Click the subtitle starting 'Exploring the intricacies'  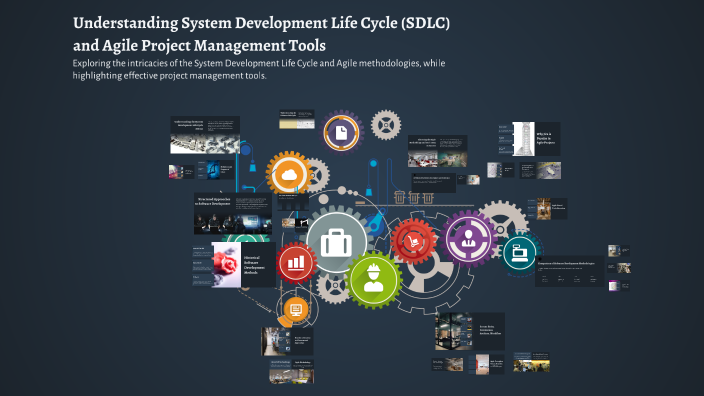pyautogui.click(x=259, y=69)
